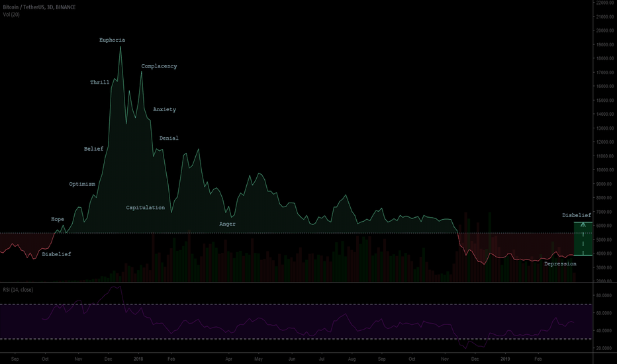Select the dotted horizontal price line

click(x=296, y=233)
